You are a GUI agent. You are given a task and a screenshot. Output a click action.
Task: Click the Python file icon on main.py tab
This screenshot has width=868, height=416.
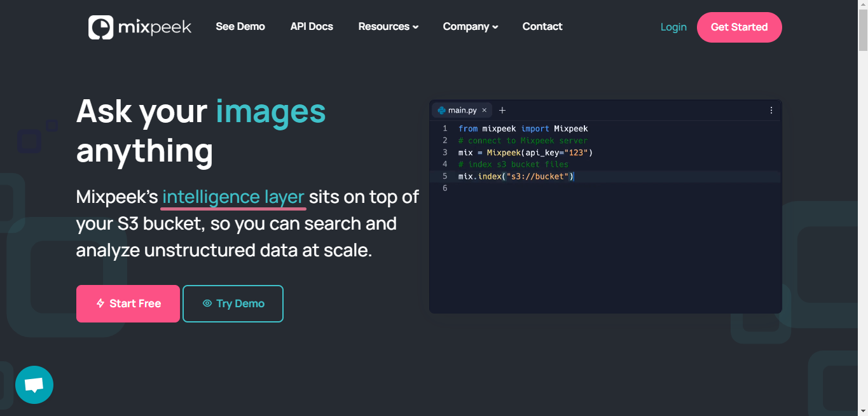click(x=441, y=110)
